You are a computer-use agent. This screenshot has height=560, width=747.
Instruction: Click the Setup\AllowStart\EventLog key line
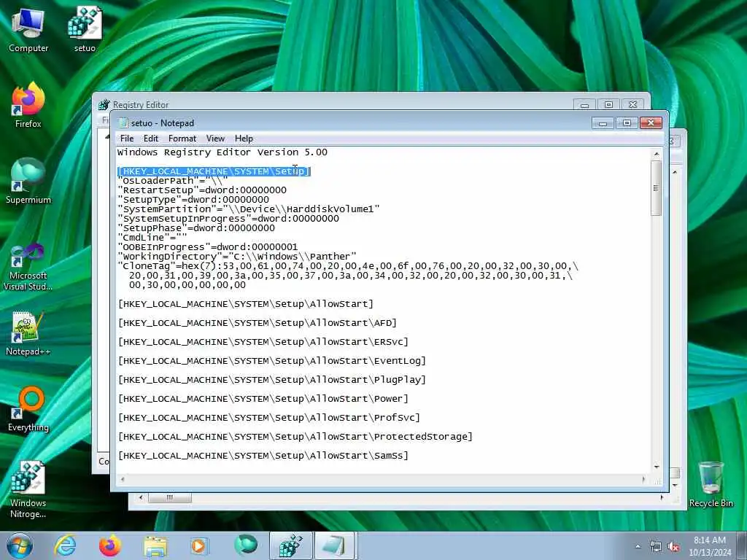point(272,361)
